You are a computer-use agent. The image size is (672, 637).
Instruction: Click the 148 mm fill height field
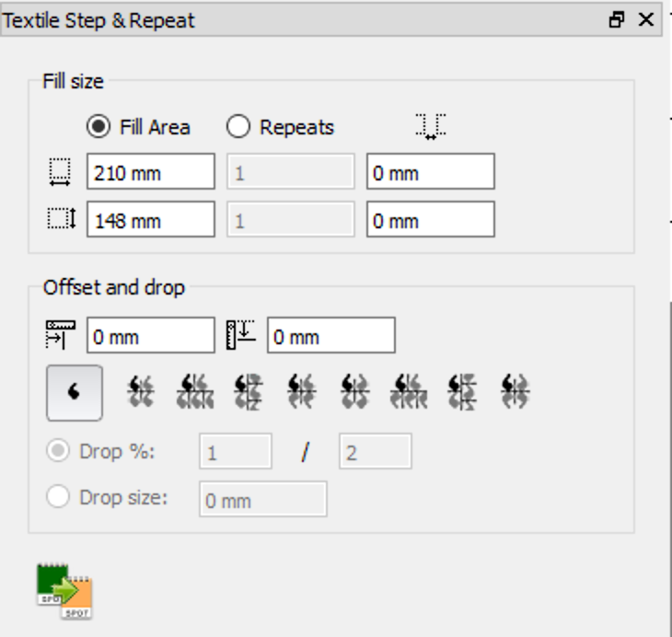[x=151, y=219]
